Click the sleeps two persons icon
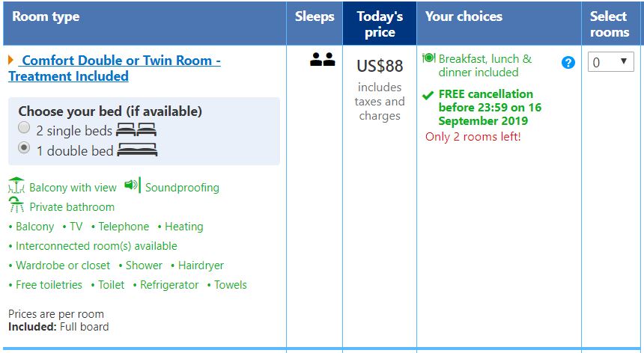Image resolution: width=644 pixels, height=353 pixels. click(x=322, y=61)
